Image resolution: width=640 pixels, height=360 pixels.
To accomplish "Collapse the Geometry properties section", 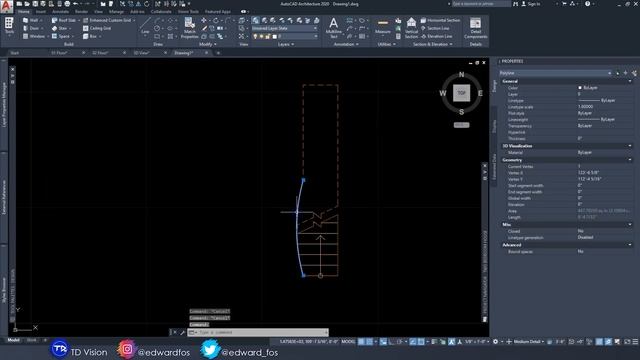I will tap(630, 160).
